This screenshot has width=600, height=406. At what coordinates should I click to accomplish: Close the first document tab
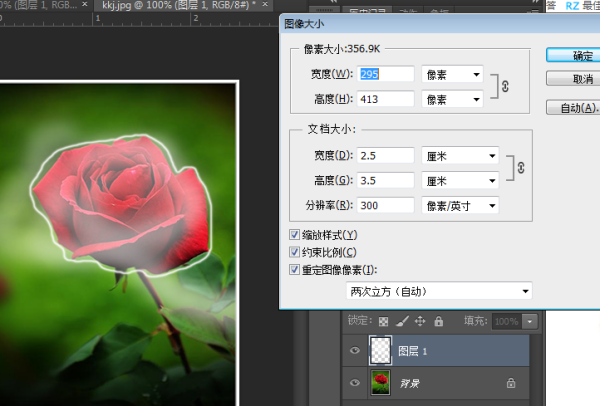pyautogui.click(x=85, y=4)
